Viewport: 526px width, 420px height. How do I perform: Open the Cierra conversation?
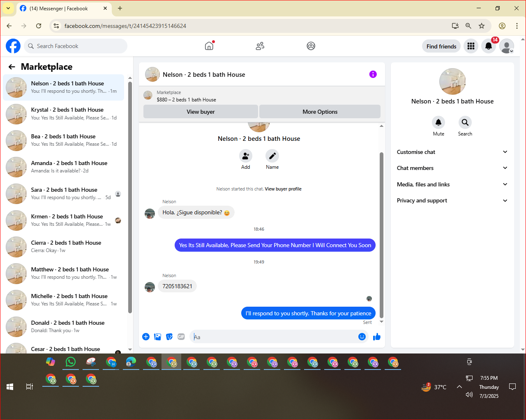[64, 247]
